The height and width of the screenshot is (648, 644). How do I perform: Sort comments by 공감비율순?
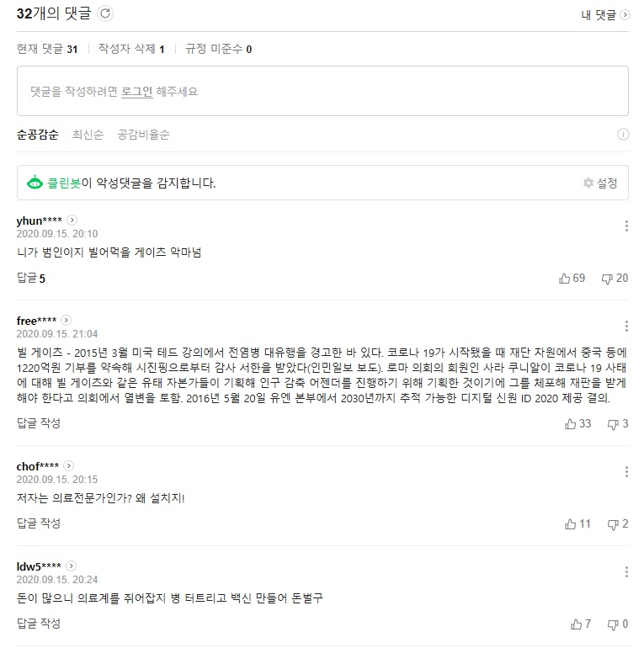coord(143,135)
